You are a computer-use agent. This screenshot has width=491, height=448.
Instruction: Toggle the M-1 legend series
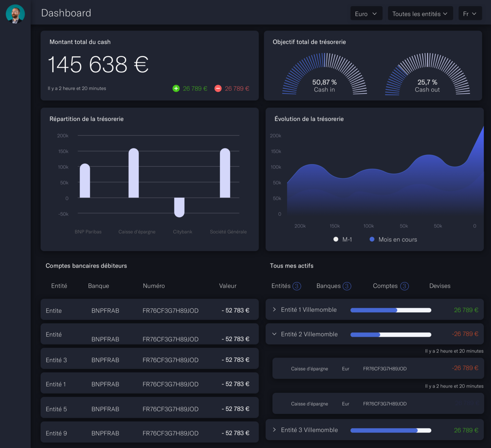[343, 239]
